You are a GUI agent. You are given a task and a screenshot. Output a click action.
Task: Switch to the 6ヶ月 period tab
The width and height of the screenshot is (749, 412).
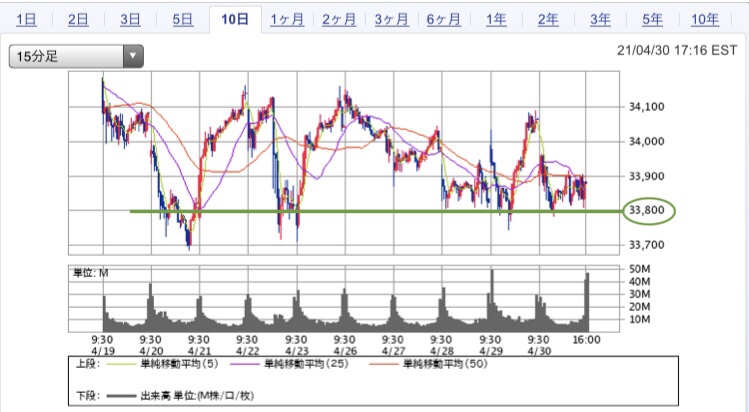[444, 20]
